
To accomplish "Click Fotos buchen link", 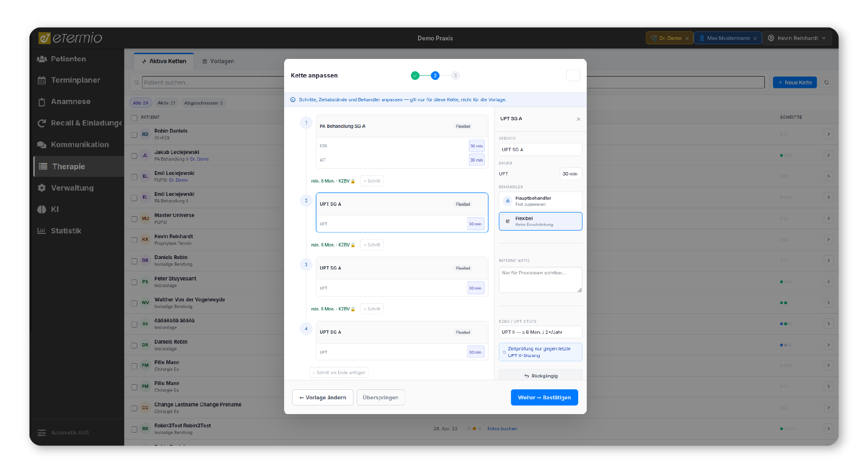I will pos(502,429).
